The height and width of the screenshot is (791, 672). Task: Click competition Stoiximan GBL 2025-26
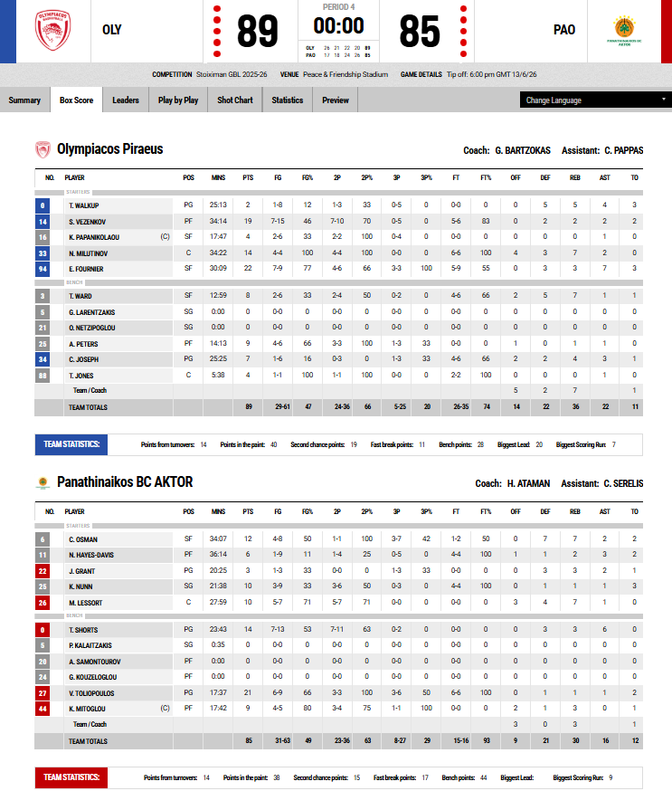[x=232, y=74]
